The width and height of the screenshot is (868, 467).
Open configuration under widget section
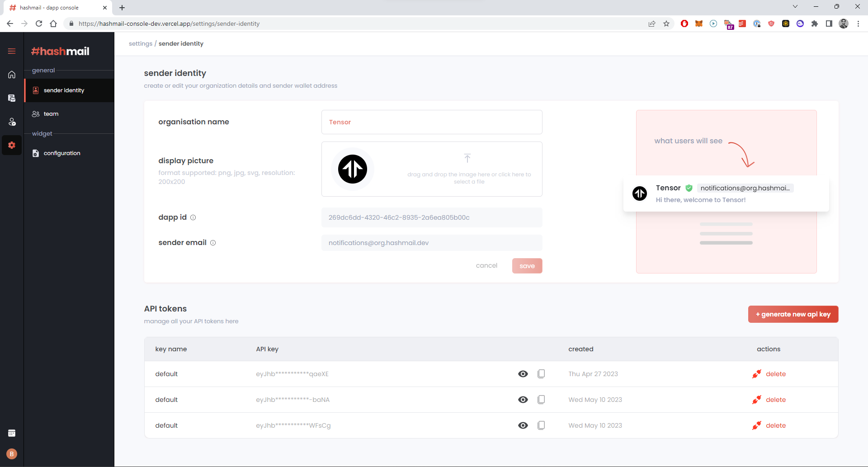point(69,153)
